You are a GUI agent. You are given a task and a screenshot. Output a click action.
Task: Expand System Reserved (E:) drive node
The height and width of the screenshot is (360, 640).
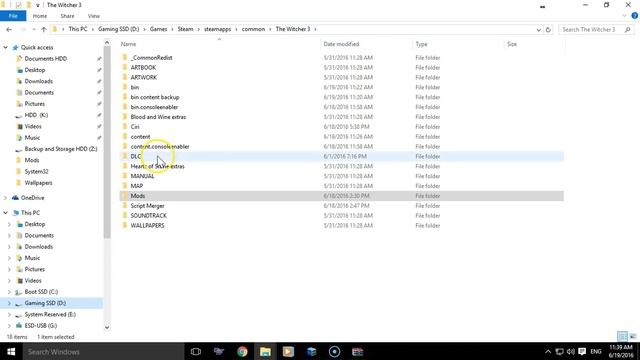tap(9, 315)
